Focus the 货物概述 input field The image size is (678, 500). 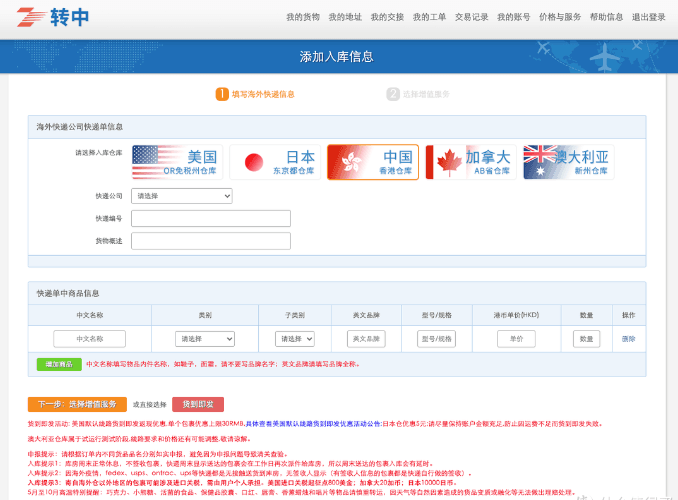(211, 241)
